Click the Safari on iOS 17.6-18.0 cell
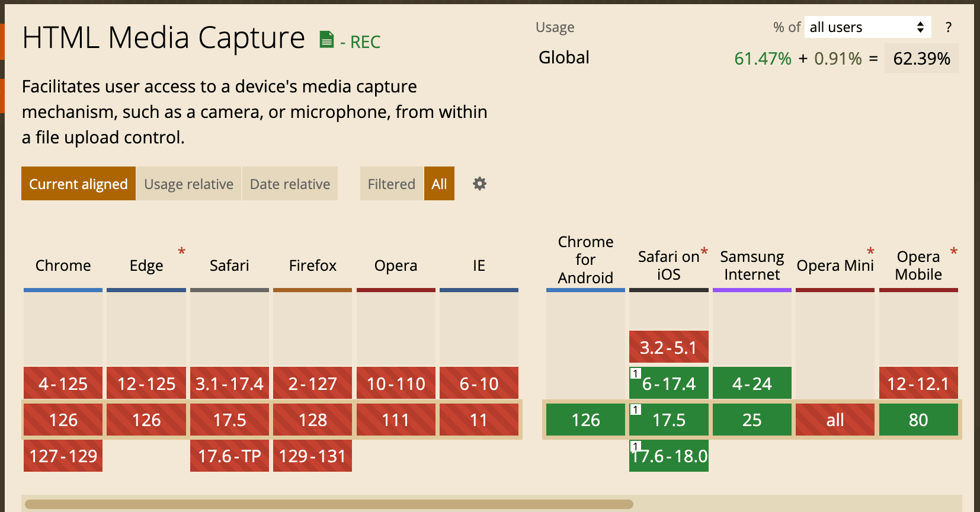Image resolution: width=980 pixels, height=512 pixels. coord(669,456)
